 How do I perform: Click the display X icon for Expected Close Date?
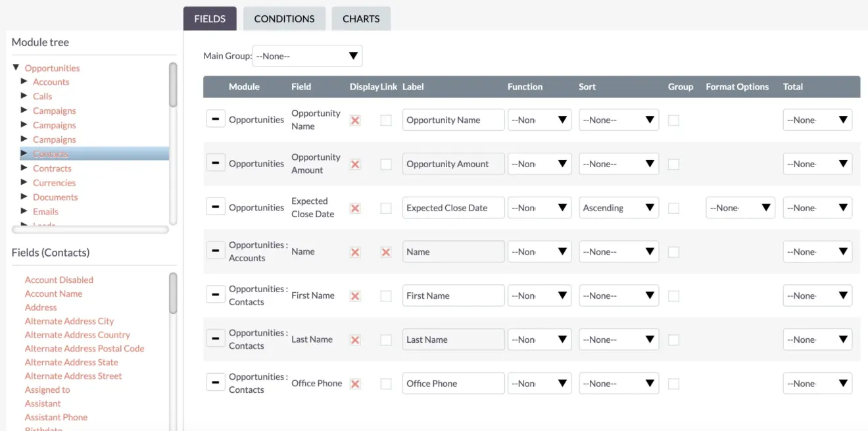(354, 207)
